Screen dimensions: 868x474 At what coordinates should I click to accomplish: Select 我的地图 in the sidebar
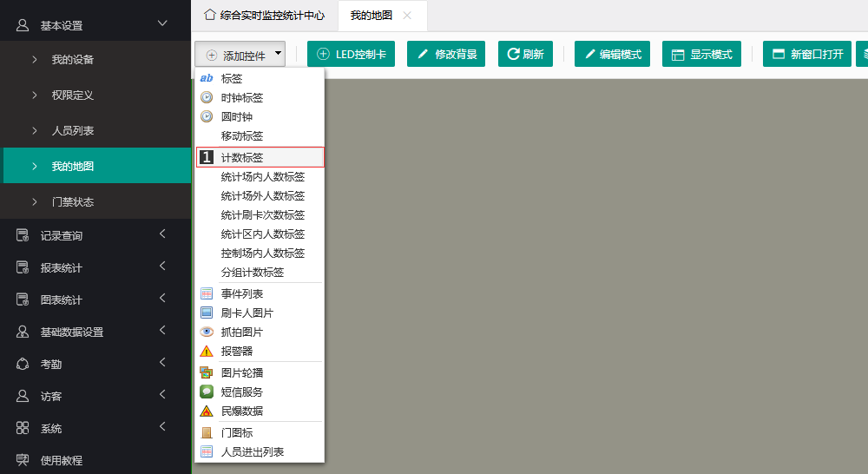tap(97, 166)
